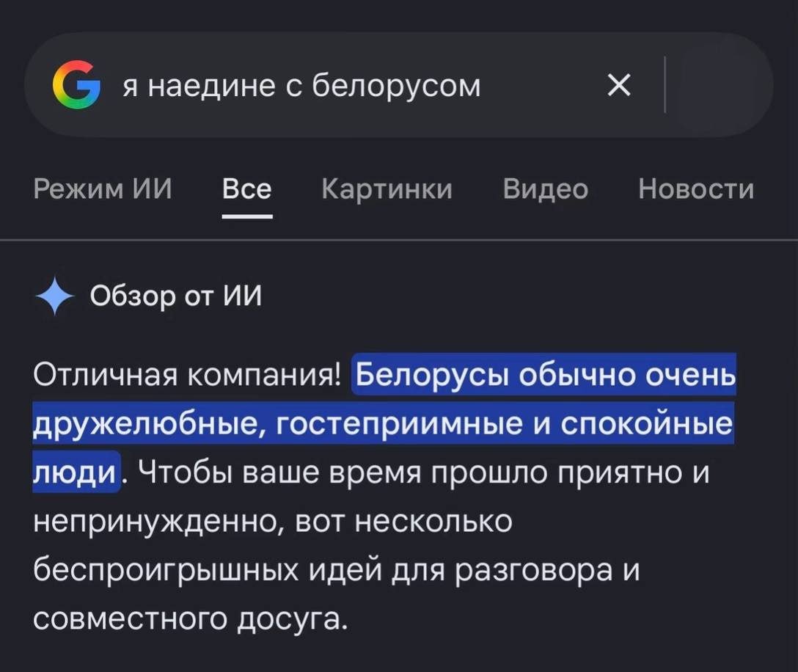This screenshot has width=798, height=672.
Task: Open the Картинки tab
Action: tap(387, 189)
